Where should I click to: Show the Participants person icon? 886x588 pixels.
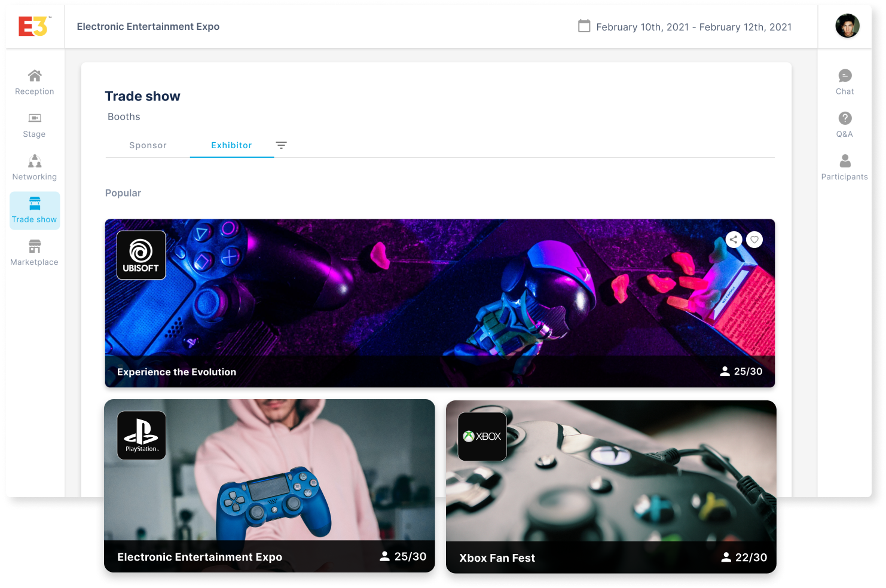point(845,161)
